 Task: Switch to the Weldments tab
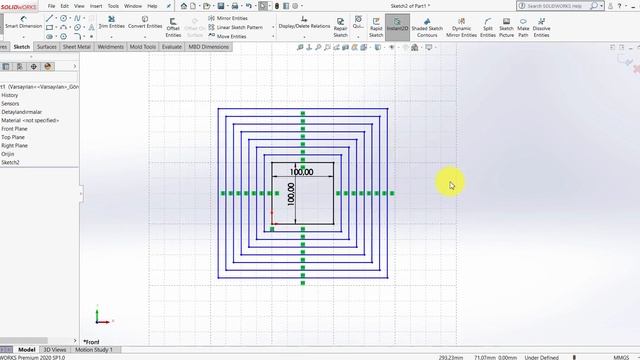(110, 47)
